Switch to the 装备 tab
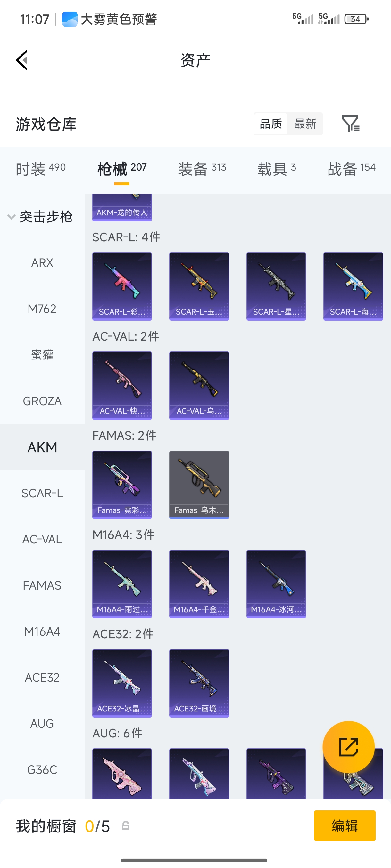The height and width of the screenshot is (868, 391). click(202, 168)
